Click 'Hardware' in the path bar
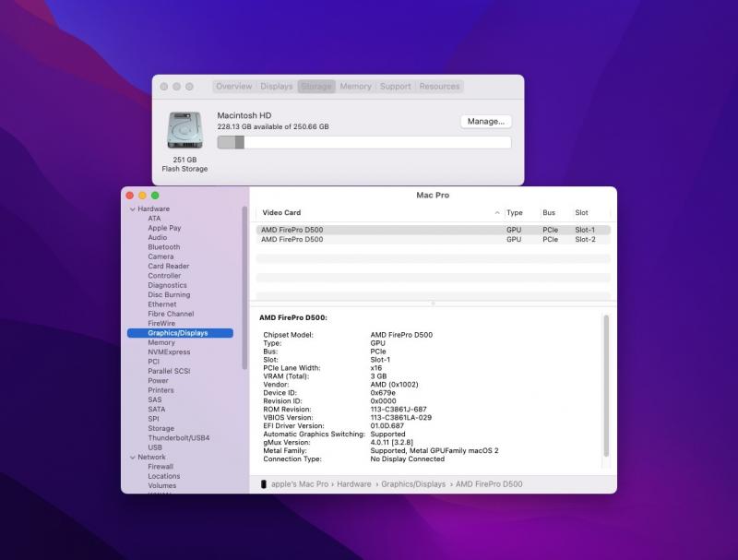This screenshot has height=560, width=738. (354, 484)
